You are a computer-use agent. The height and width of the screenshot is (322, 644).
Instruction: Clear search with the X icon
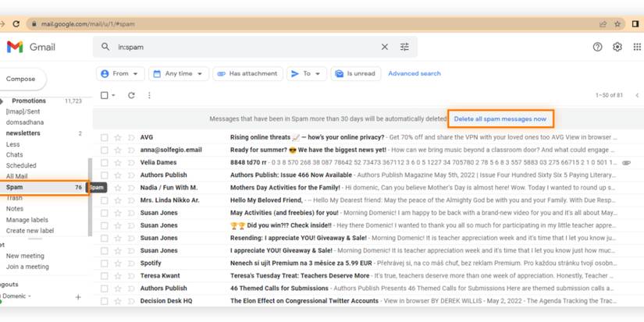click(x=384, y=47)
